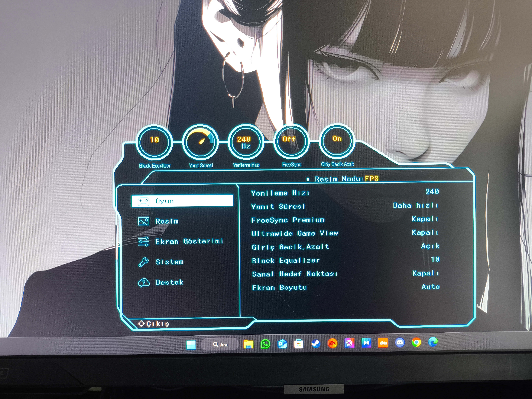Click the 240 Hz refresh rate indicator
Screen dimensions: 532x399
pyautogui.click(x=246, y=142)
